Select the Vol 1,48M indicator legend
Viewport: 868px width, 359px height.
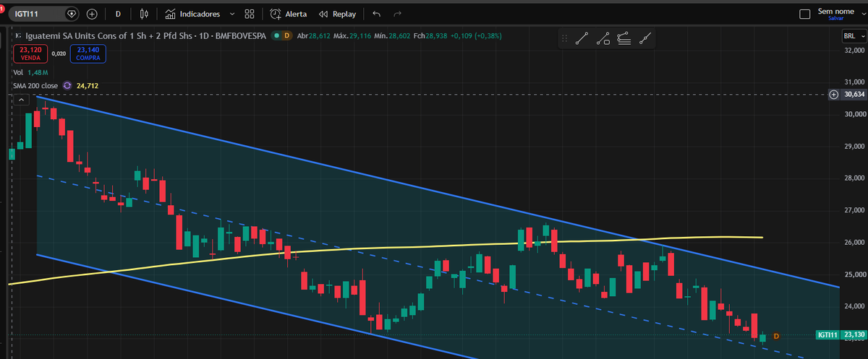30,73
